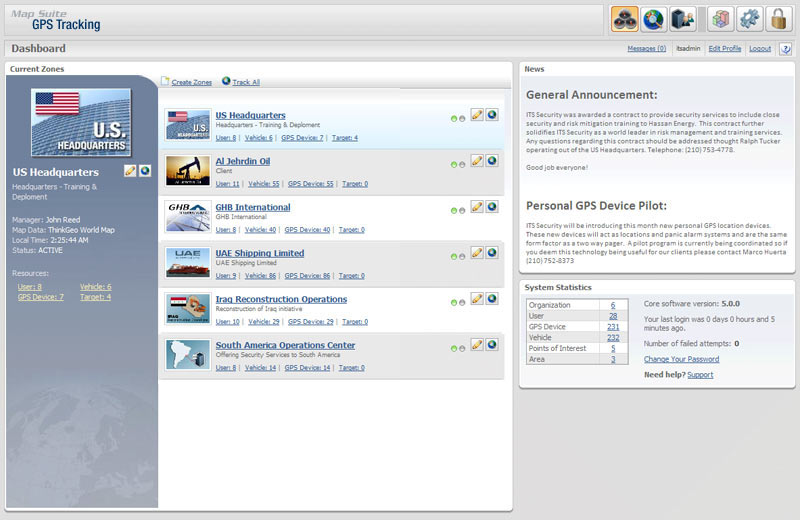Edit US Headquarters row with pencil icon
Image resolution: width=800 pixels, height=520 pixels.
(477, 115)
